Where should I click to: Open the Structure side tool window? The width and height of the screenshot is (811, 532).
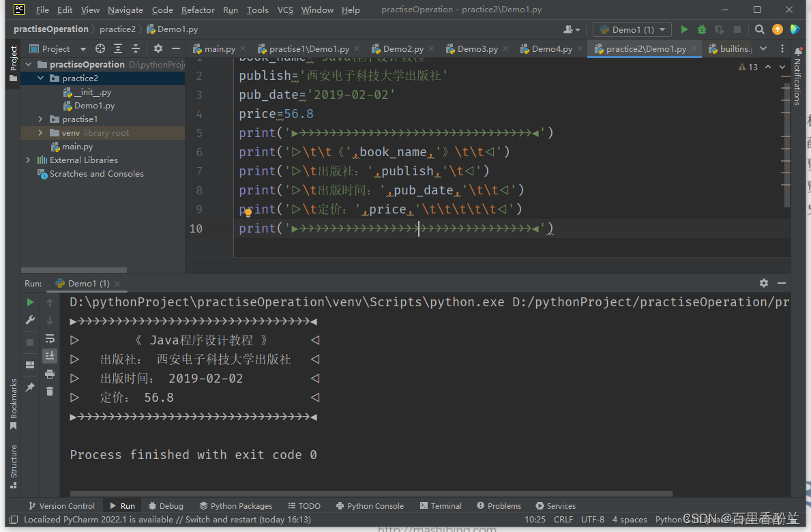click(x=14, y=466)
